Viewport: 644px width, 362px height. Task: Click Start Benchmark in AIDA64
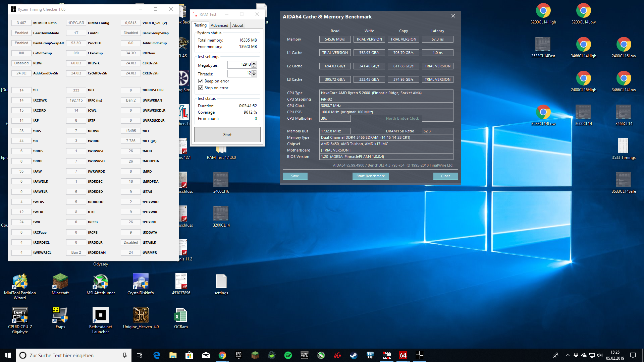pyautogui.click(x=370, y=176)
